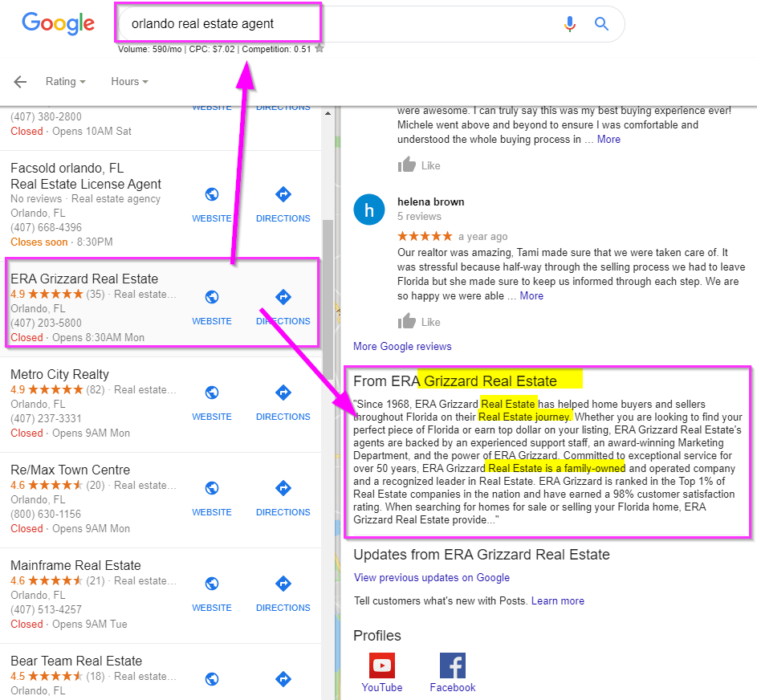Image resolution: width=757 pixels, height=700 pixels.
Task: Open Facsold orlando website globe icon
Action: point(212,194)
